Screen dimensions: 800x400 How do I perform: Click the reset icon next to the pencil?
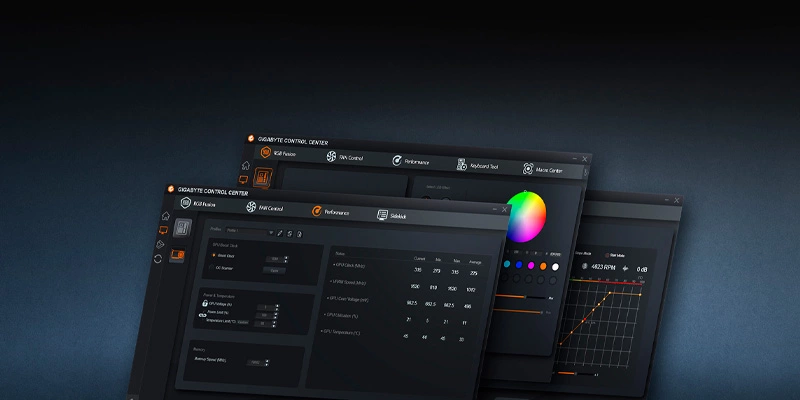(x=289, y=234)
